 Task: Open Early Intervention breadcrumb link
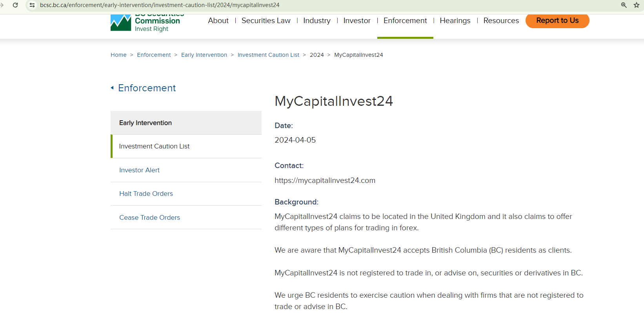pos(204,55)
